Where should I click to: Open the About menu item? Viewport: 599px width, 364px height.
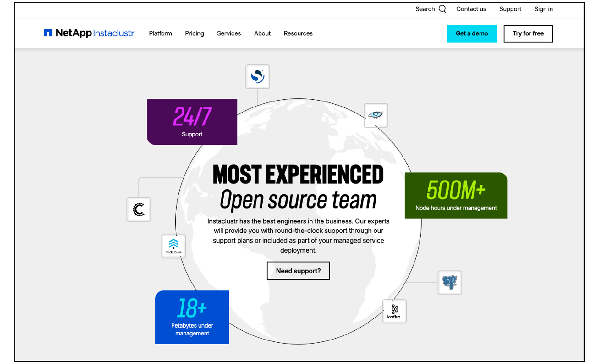coord(262,33)
